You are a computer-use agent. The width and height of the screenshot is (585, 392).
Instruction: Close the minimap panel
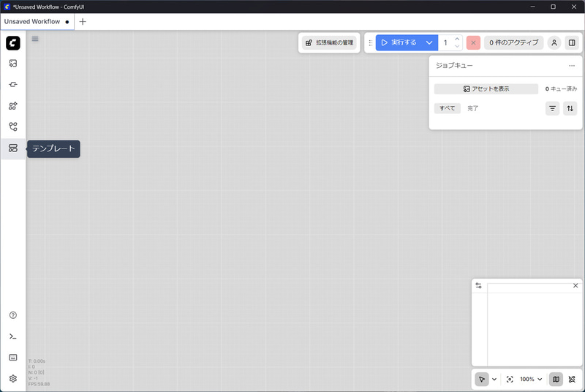point(575,286)
